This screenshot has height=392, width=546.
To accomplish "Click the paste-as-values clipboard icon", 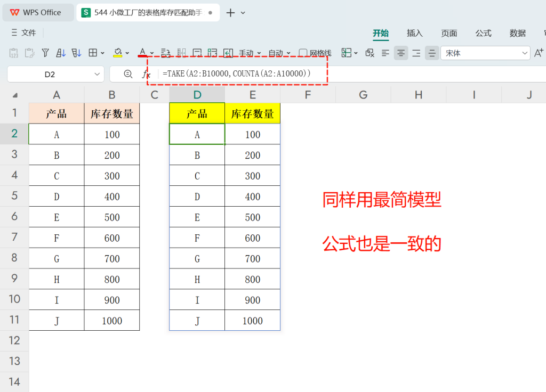I will pos(13,53).
